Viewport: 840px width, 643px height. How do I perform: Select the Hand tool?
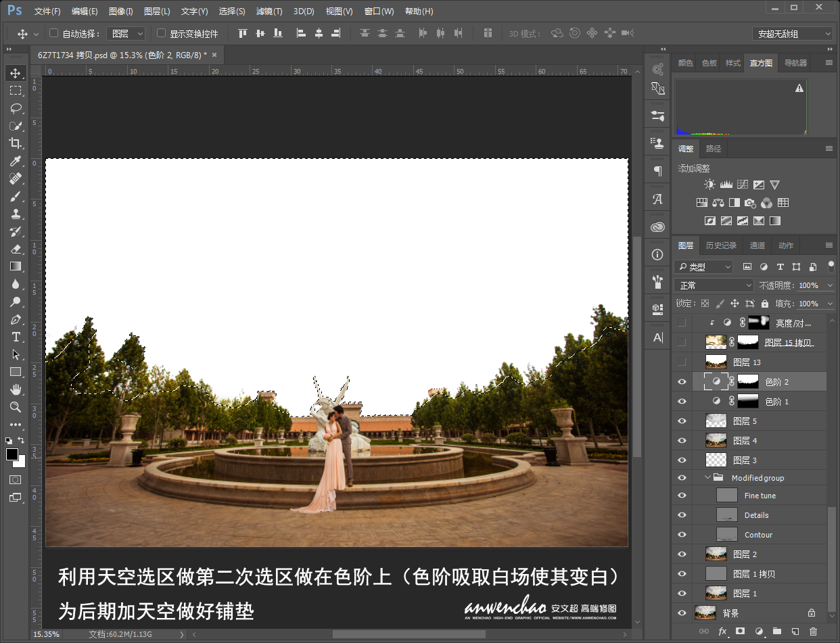click(16, 389)
